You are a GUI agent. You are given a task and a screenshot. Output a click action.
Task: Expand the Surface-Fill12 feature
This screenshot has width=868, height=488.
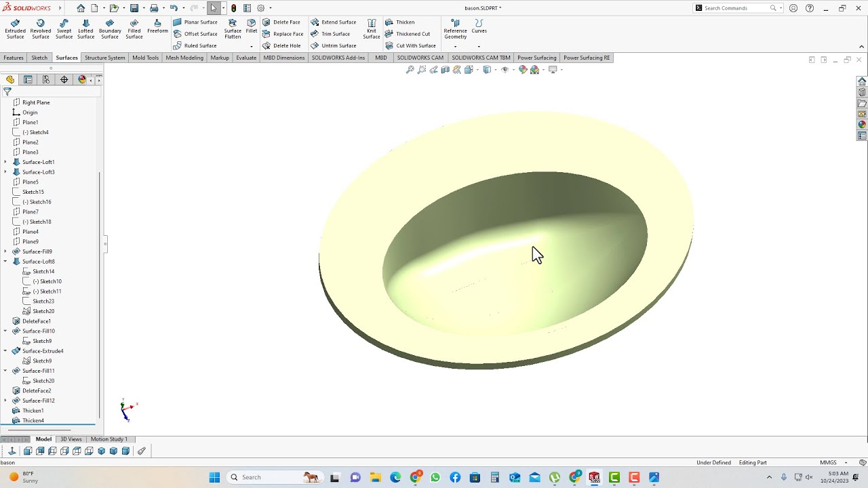(x=5, y=401)
